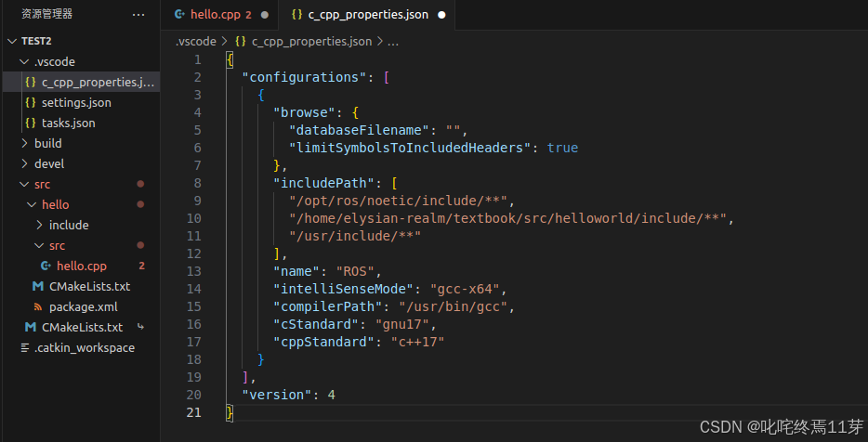This screenshot has height=442, width=868.
Task: Open CMakeLists.txt inside the hello folder
Action: point(81,287)
